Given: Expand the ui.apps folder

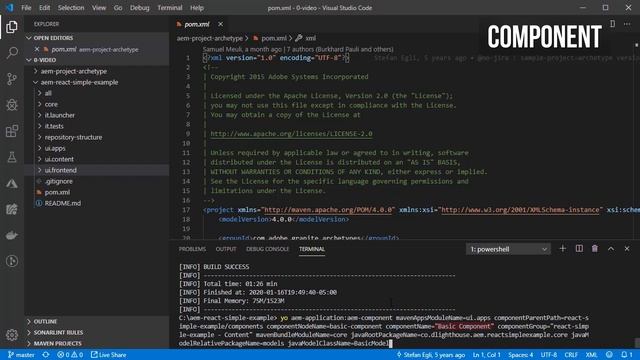Looking at the screenshot, I should (x=40, y=148).
